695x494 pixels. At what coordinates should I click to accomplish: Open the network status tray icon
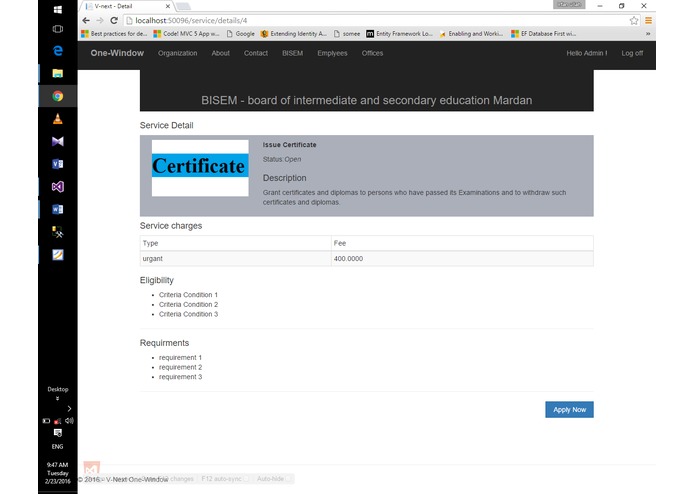[58, 421]
